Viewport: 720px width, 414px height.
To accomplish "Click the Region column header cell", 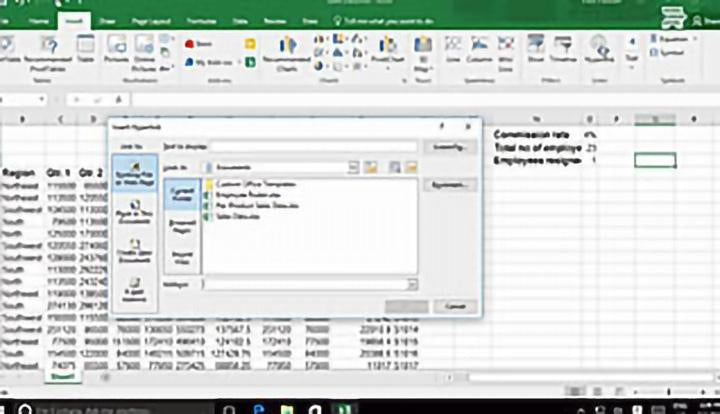I will click(18, 173).
